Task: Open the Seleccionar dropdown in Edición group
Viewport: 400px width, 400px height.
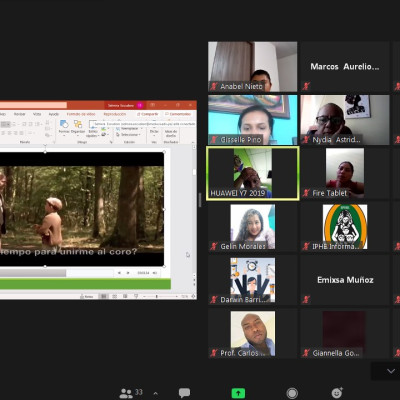Action: pos(128,135)
